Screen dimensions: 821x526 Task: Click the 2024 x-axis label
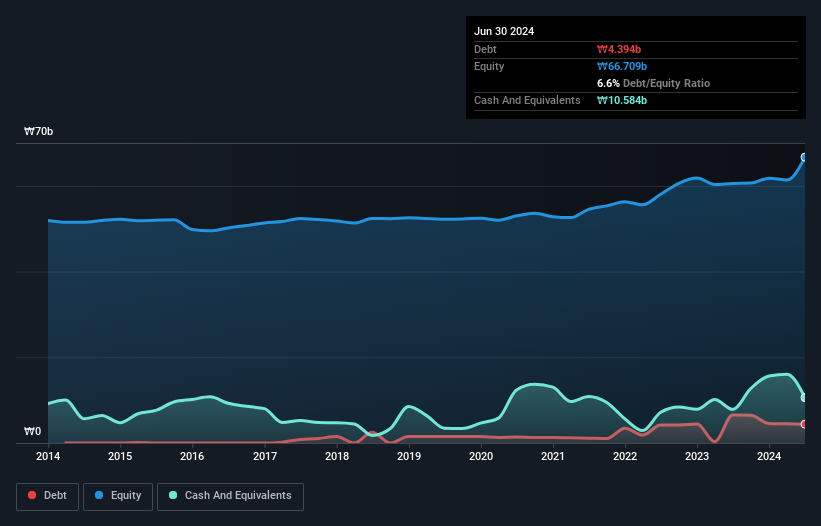point(769,456)
